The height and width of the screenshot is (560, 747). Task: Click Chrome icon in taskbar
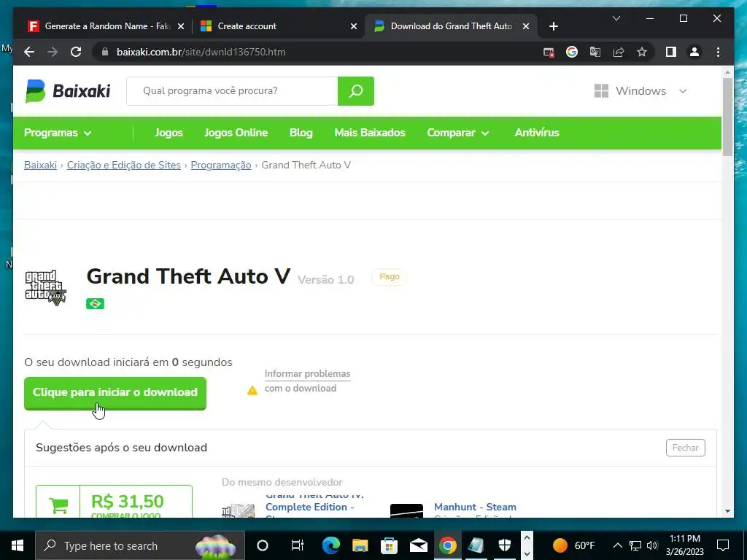447,545
